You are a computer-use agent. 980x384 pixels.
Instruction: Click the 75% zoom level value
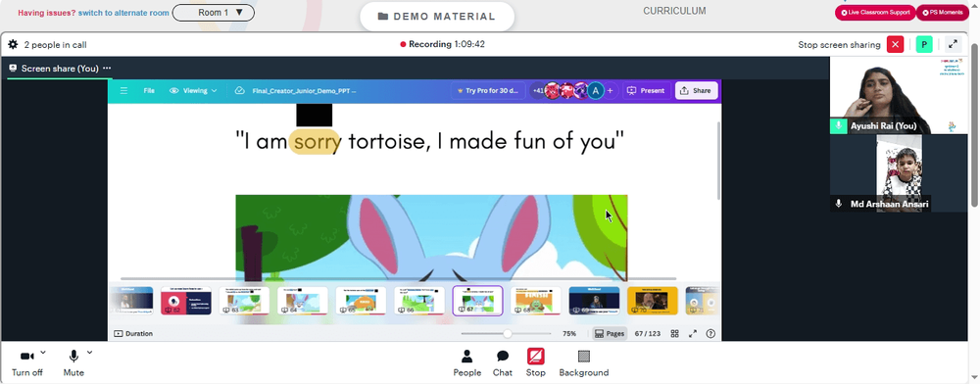tap(568, 333)
